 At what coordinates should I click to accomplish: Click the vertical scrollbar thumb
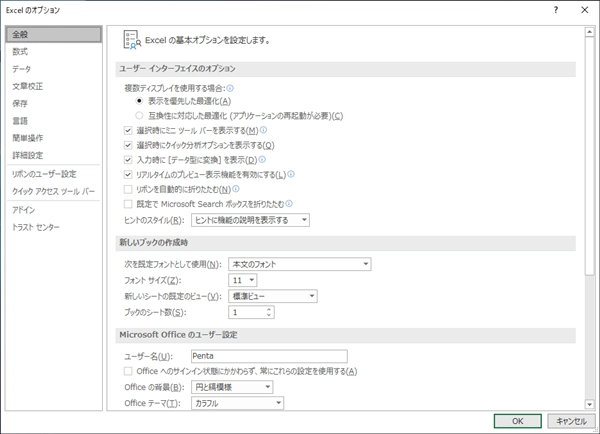(589, 156)
